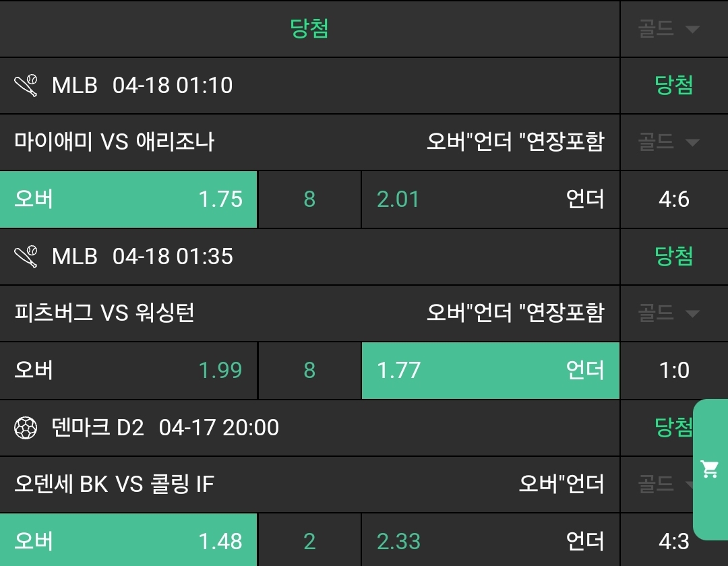Click the 1:0 score result cell
Viewport: 728px width, 566px height.
point(674,371)
